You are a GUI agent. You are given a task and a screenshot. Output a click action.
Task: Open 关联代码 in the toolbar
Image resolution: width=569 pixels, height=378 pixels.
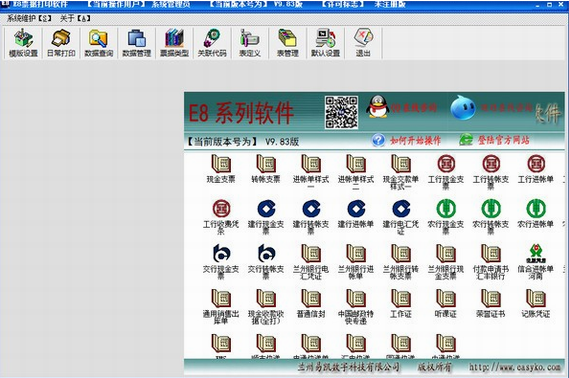click(212, 43)
